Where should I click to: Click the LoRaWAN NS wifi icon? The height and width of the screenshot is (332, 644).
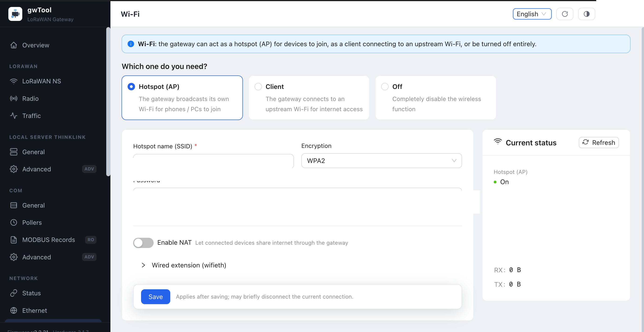click(x=14, y=81)
